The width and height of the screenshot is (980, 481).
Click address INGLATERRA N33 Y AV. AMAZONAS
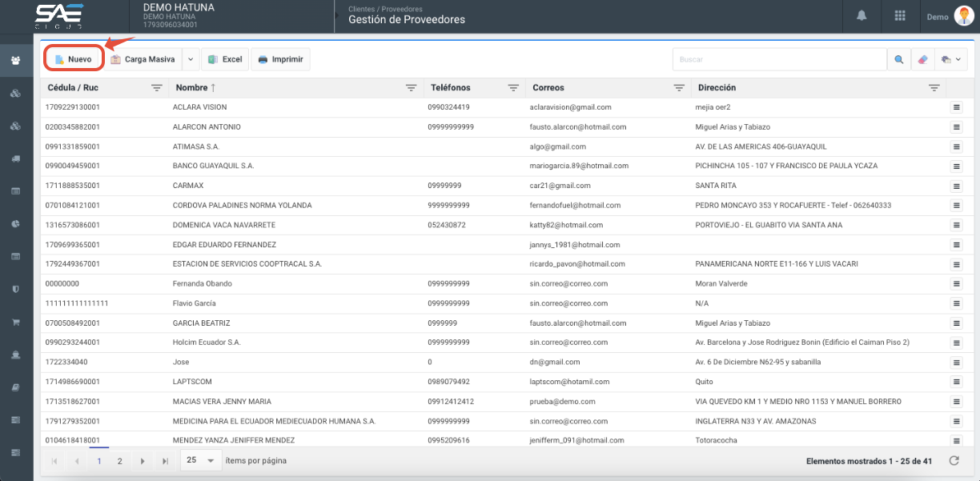756,421
